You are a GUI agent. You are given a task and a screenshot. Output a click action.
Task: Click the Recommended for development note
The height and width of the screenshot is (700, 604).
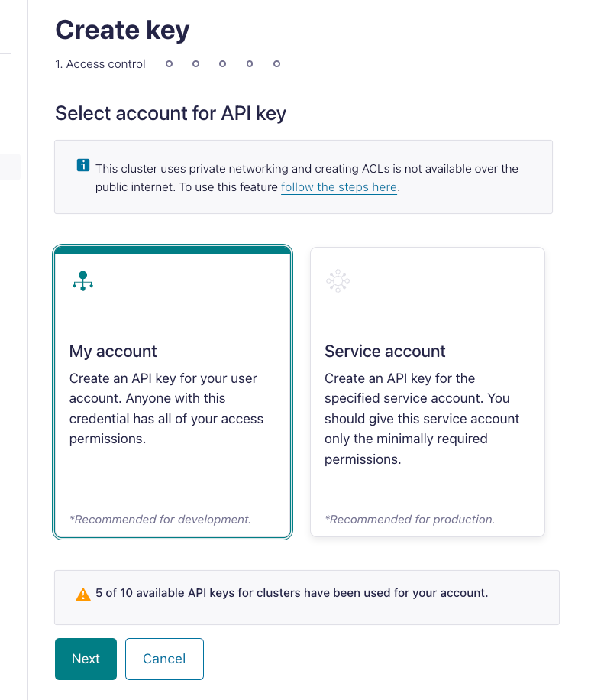(160, 520)
